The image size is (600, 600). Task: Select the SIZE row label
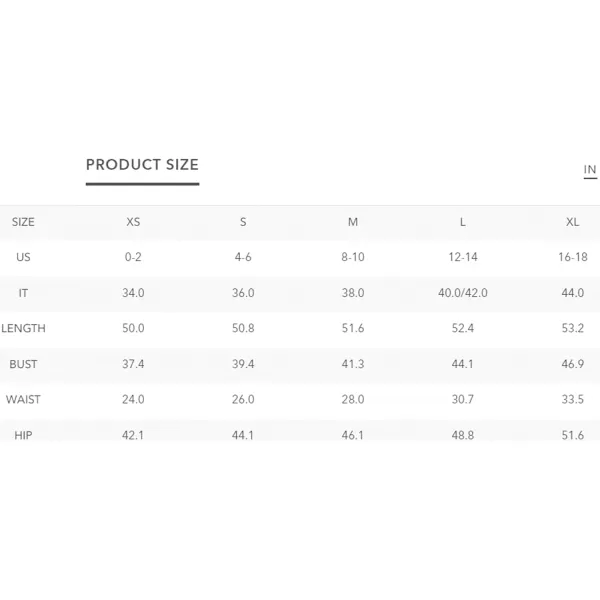click(23, 222)
